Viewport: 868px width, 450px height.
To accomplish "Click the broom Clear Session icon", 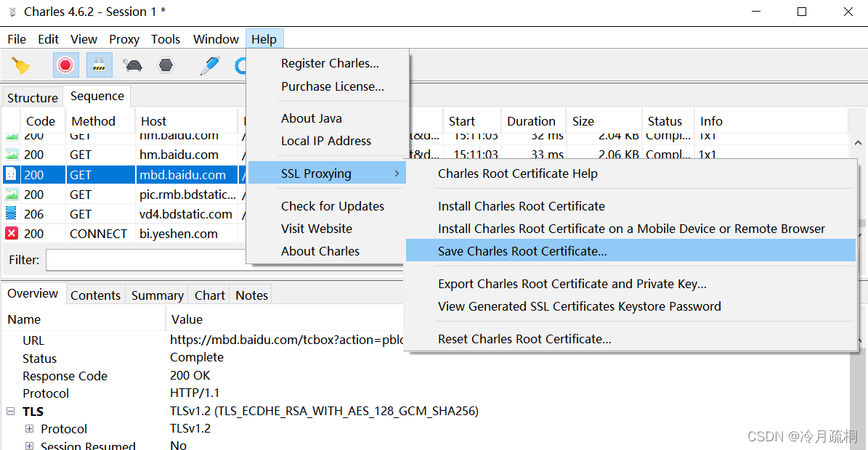I will [21, 65].
